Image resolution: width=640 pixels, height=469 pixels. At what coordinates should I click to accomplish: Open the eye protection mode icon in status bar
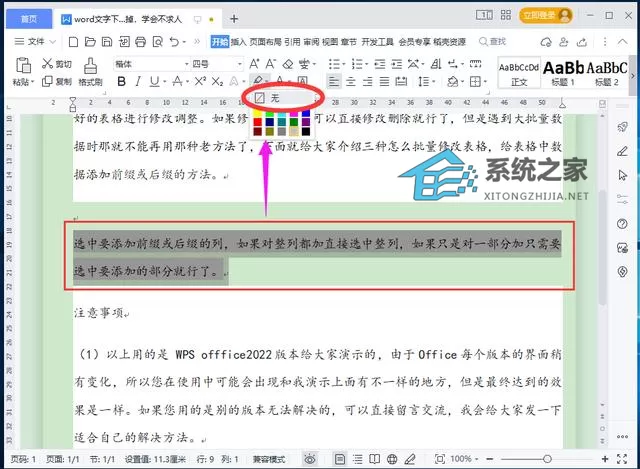[x=310, y=459]
